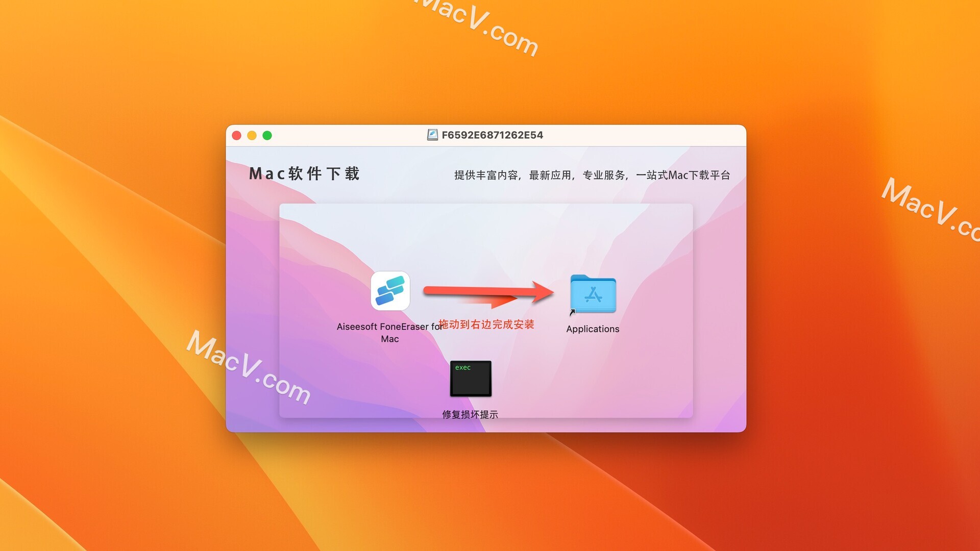Open the Applications folder icon
The image size is (980, 551).
(592, 296)
